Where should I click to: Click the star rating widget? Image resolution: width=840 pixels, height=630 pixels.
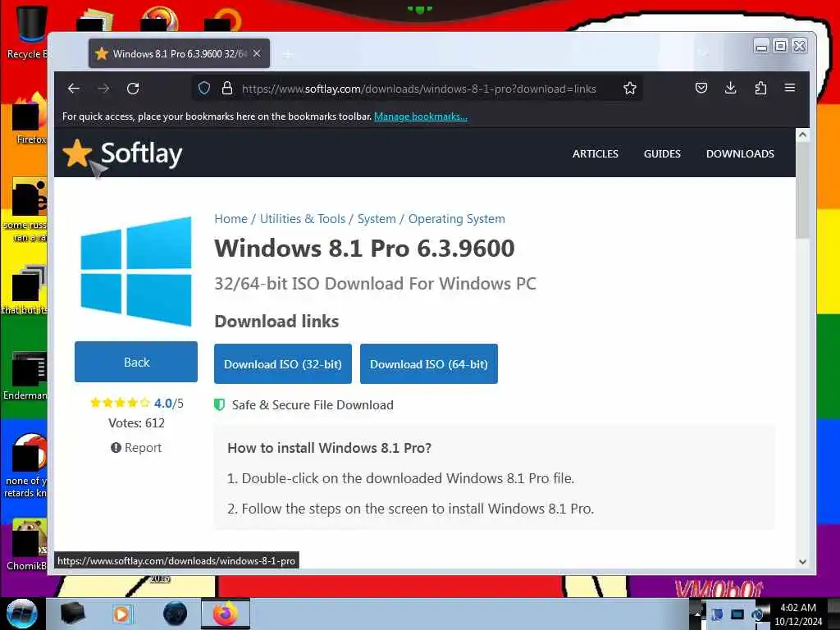(120, 403)
